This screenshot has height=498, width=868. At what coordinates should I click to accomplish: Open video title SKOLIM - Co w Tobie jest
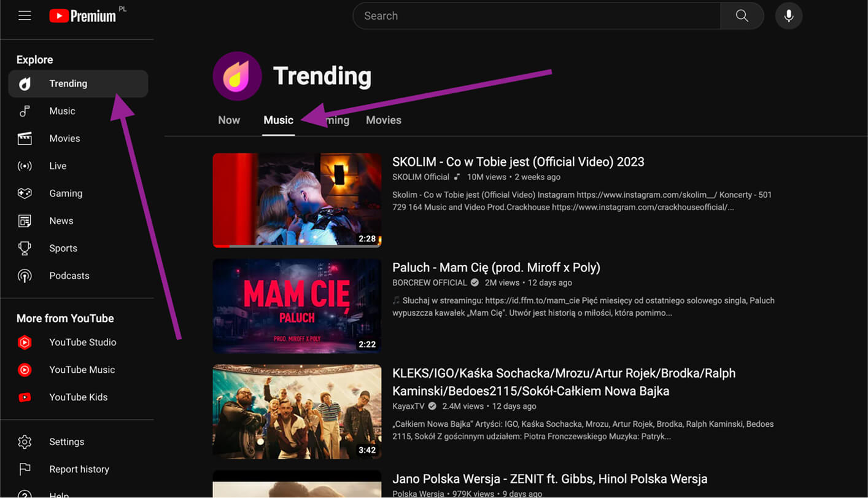pos(518,162)
